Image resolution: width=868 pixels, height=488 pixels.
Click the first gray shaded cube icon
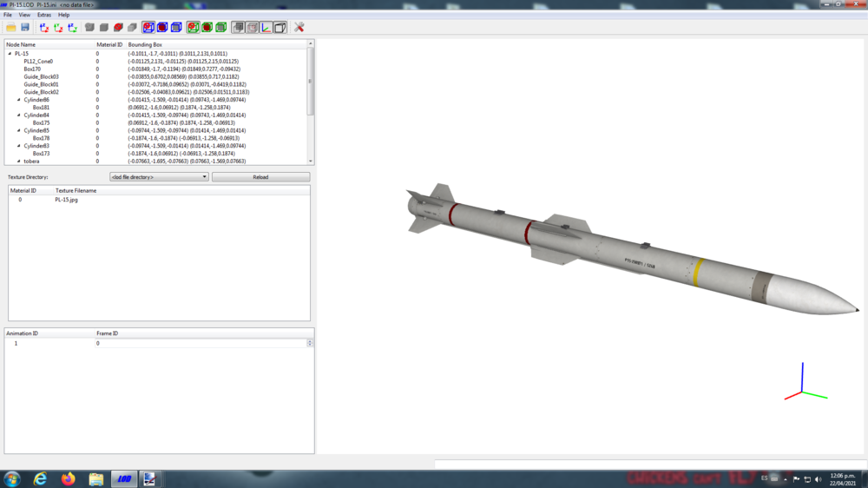[89, 27]
